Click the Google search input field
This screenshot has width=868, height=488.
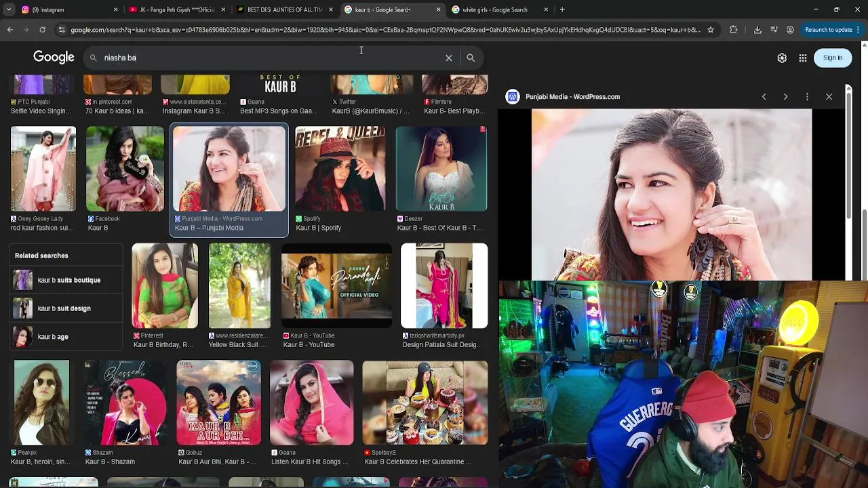[x=271, y=58]
